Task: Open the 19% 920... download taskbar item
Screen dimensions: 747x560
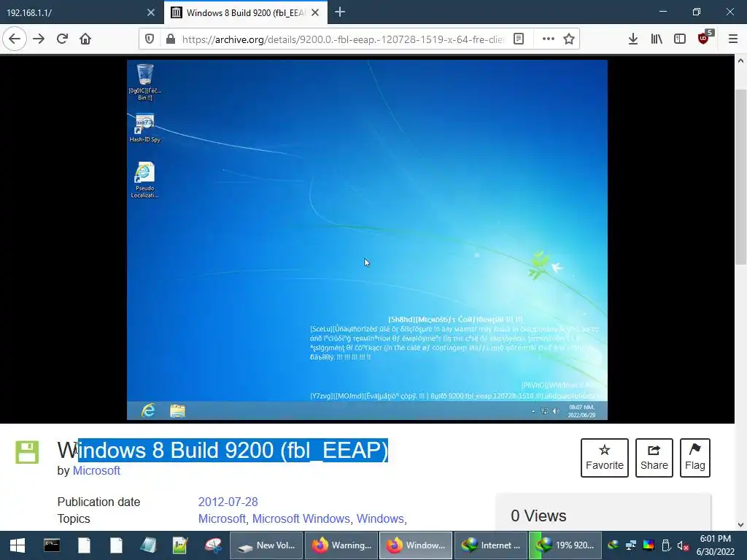Action: click(x=565, y=545)
